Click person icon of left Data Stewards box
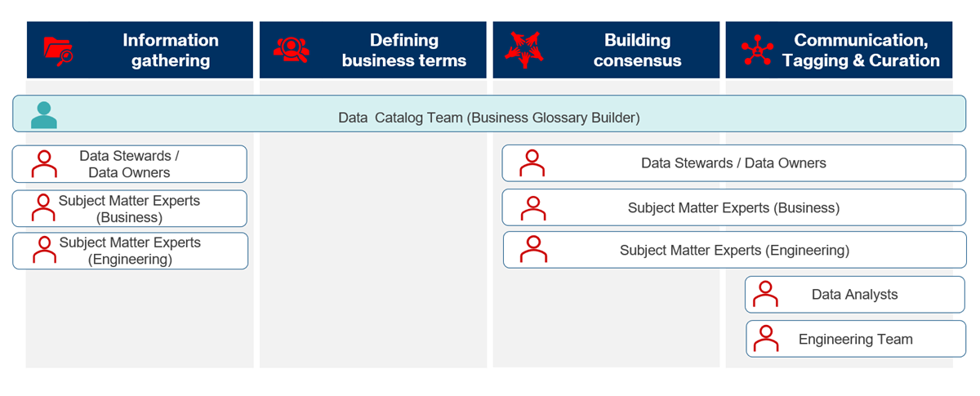Viewport: 980px width, 396px height. coord(43,164)
